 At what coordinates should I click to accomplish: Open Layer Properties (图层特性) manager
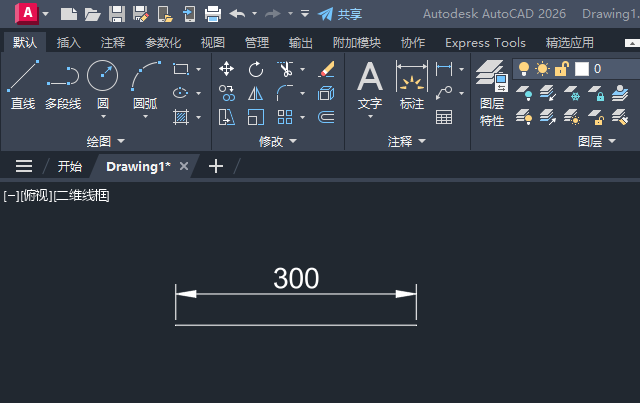point(492,93)
